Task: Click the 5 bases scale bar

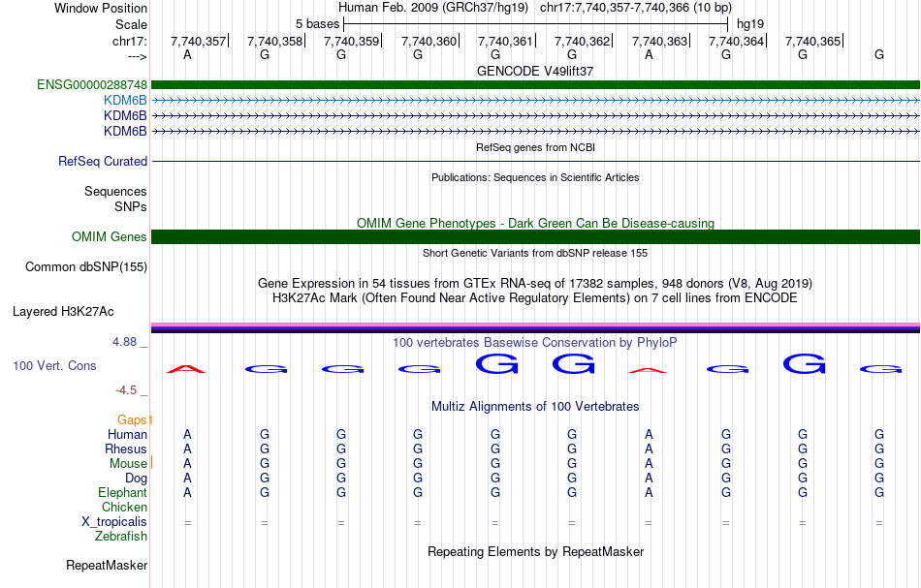Action: [x=536, y=24]
